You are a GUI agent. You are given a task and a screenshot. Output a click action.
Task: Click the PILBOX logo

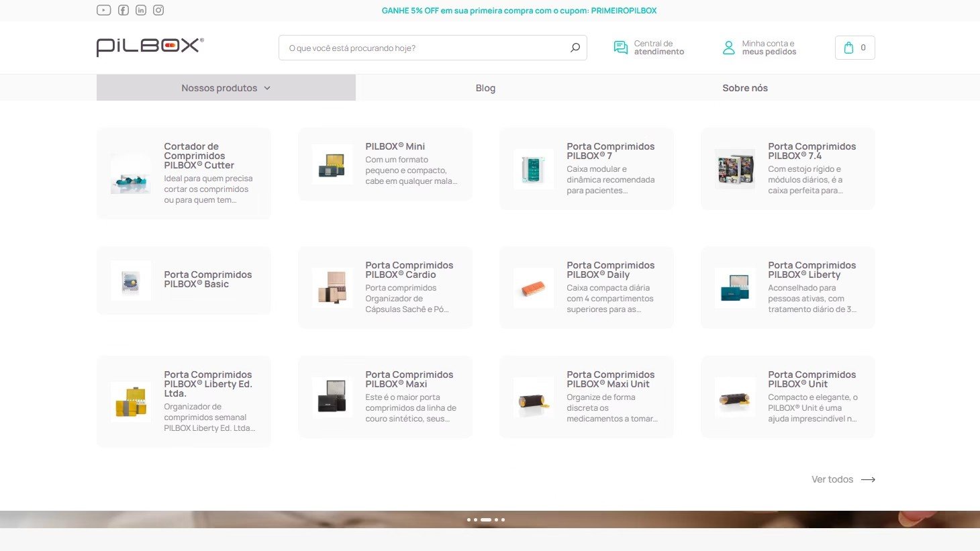pyautogui.click(x=150, y=47)
